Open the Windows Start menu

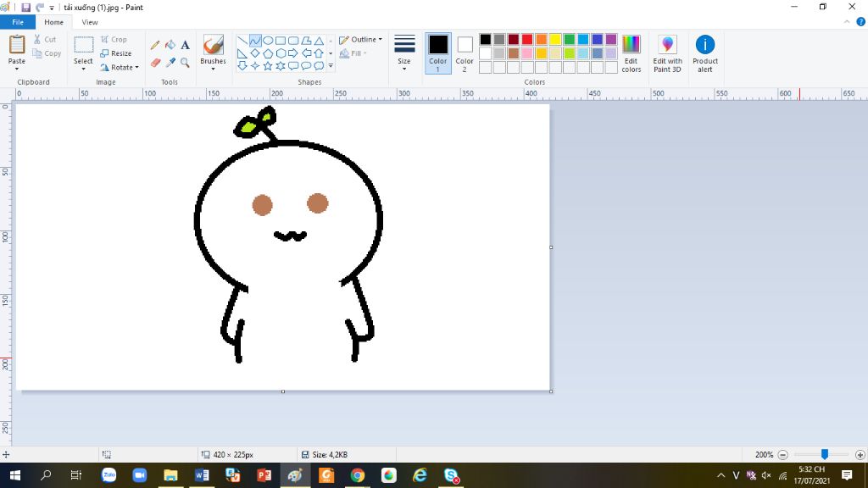(x=15, y=475)
